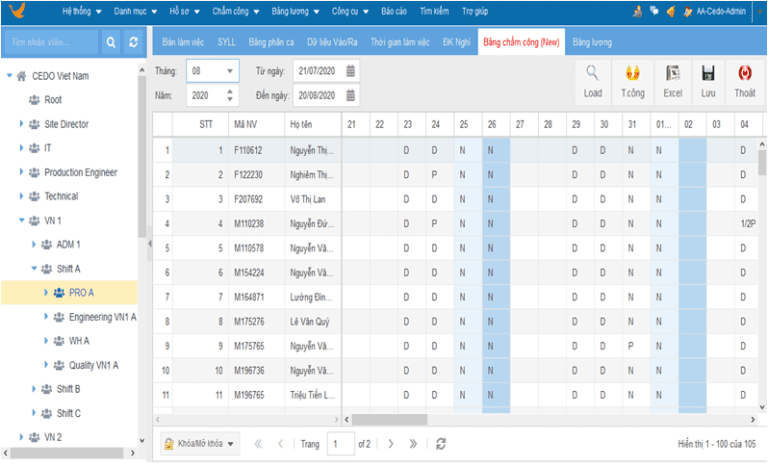
Task: Collapse the VN 1 tree node
Action: point(22,220)
